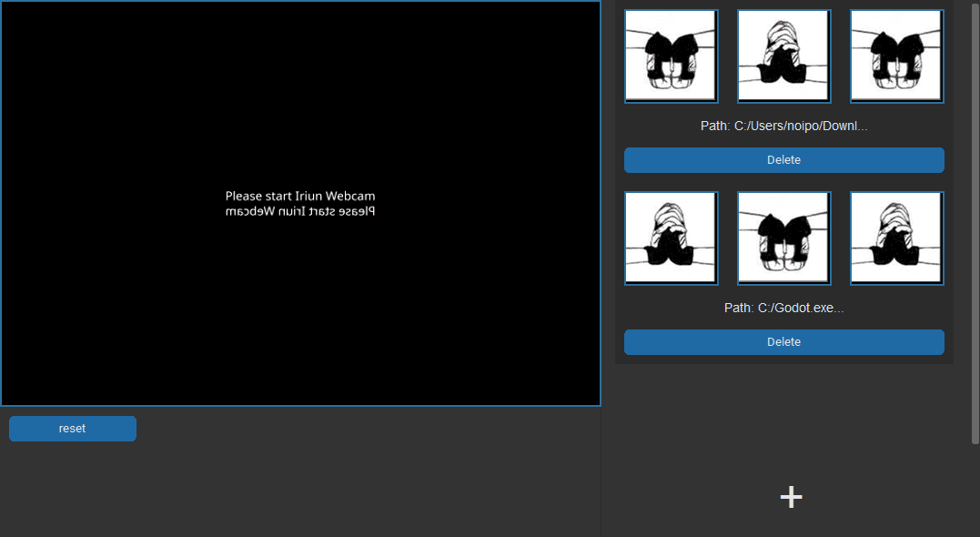980x537 pixels.
Task: Delete the C:/Users/noipo/Downl... entry
Action: pos(783,160)
